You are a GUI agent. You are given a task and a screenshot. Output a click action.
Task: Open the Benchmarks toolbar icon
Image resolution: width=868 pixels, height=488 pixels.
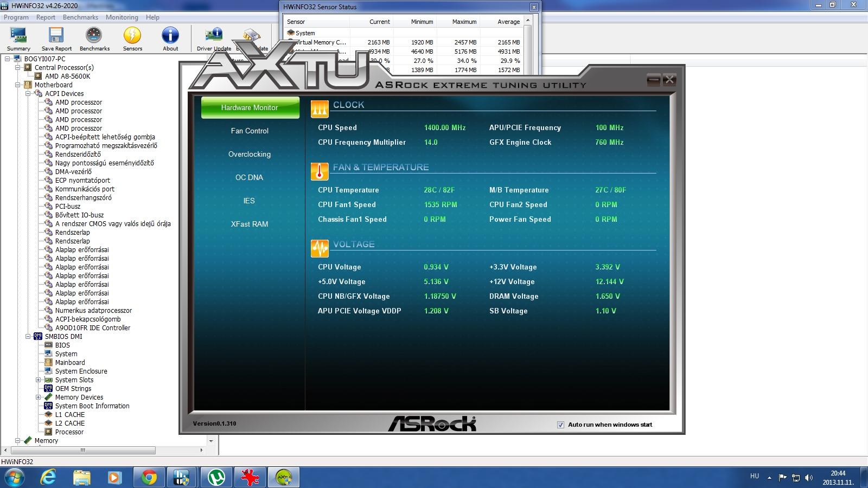click(x=94, y=39)
